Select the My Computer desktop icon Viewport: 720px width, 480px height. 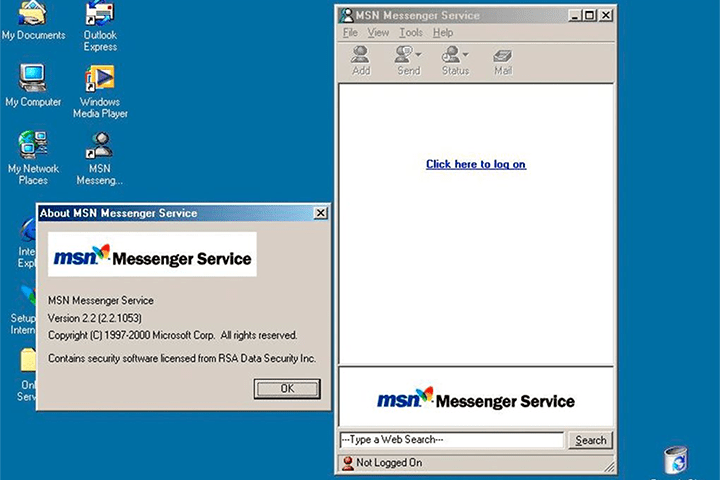pos(33,85)
